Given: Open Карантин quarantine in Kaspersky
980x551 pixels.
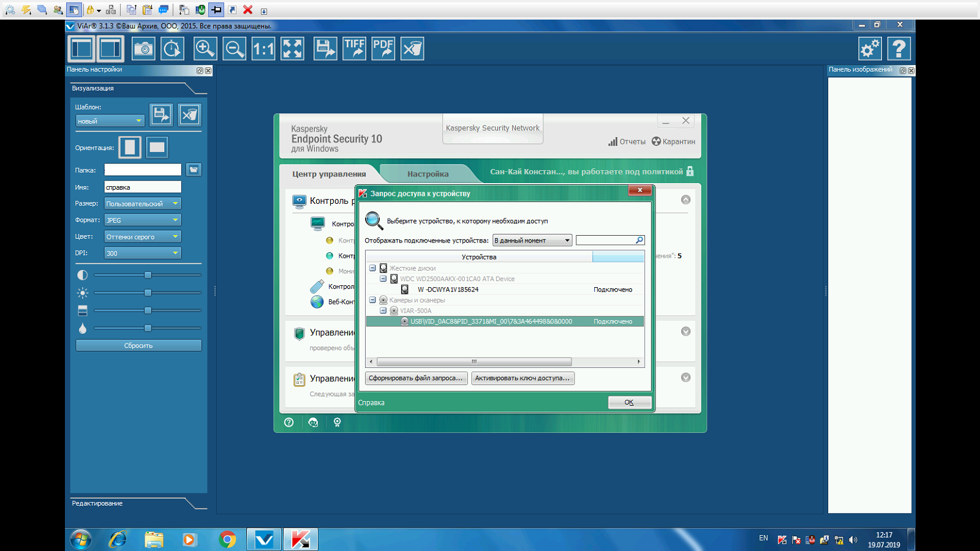Looking at the screenshot, I should [673, 141].
